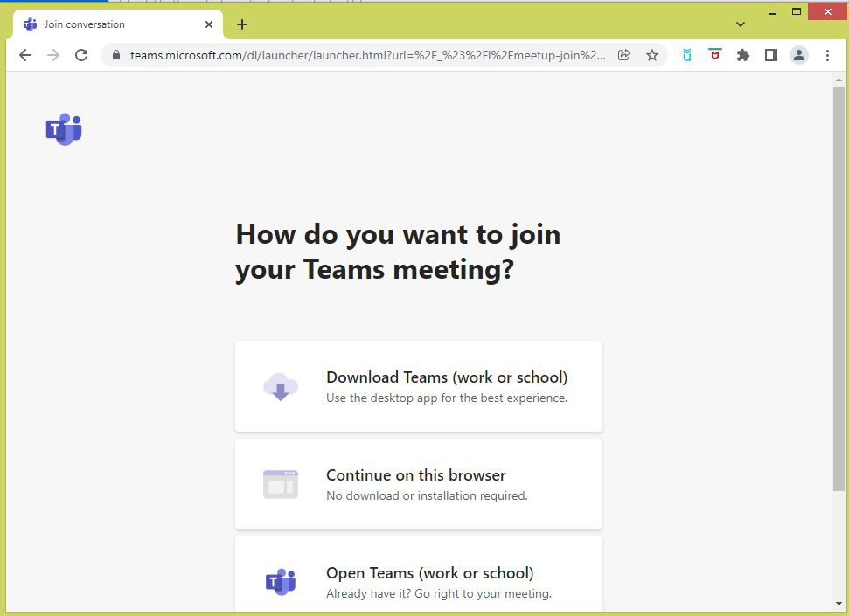The width and height of the screenshot is (849, 616).
Task: Click the Teams icon in Open Teams card
Action: tap(281, 583)
